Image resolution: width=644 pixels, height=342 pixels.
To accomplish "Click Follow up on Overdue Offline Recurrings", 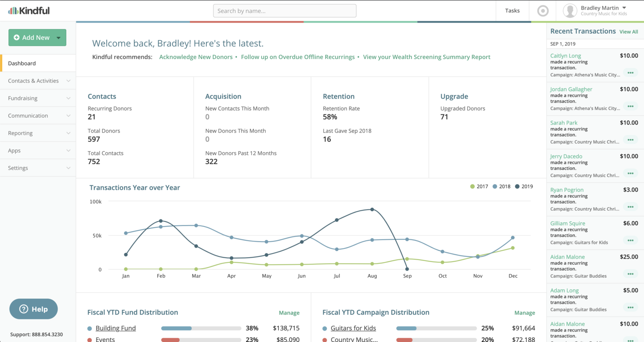I will [x=298, y=57].
